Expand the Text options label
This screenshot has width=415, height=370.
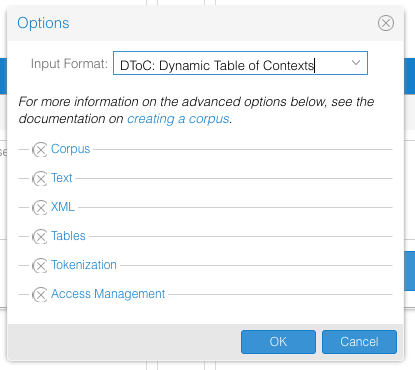click(x=61, y=178)
